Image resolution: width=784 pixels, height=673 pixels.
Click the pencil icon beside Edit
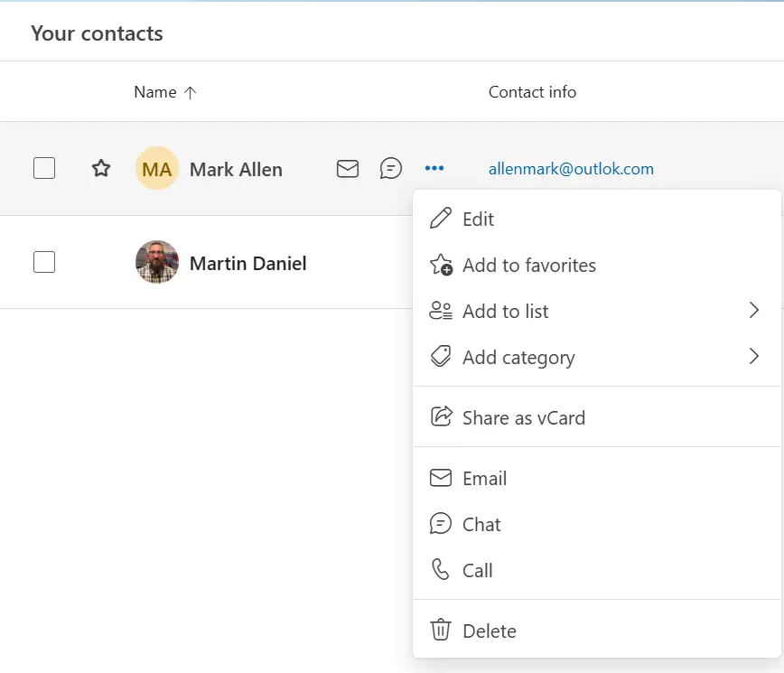(441, 219)
